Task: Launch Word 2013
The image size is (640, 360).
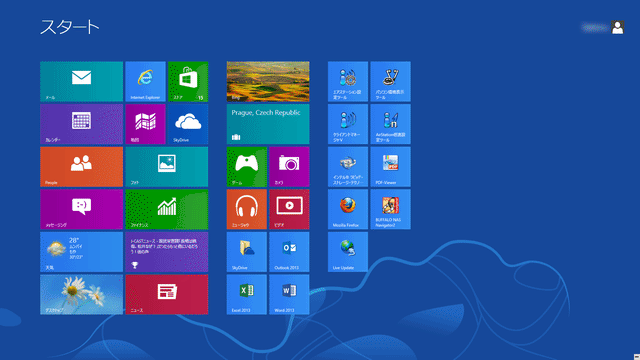Action: (x=289, y=294)
